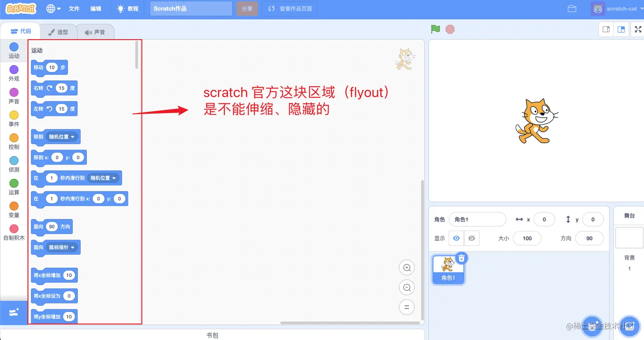Open the language globe dropdown
Screen dimensions: 644x340
tap(52, 9)
